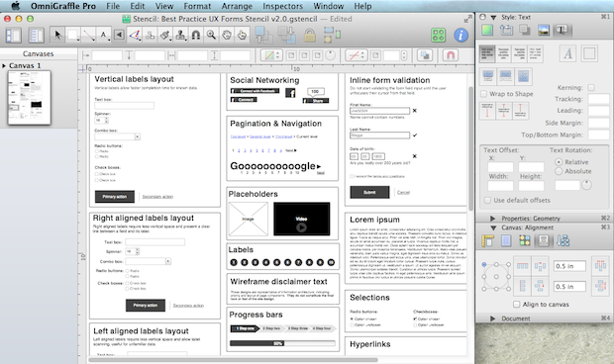Toggle the outline sidebar icon
This screenshot has width=614, height=364.
coord(36,36)
